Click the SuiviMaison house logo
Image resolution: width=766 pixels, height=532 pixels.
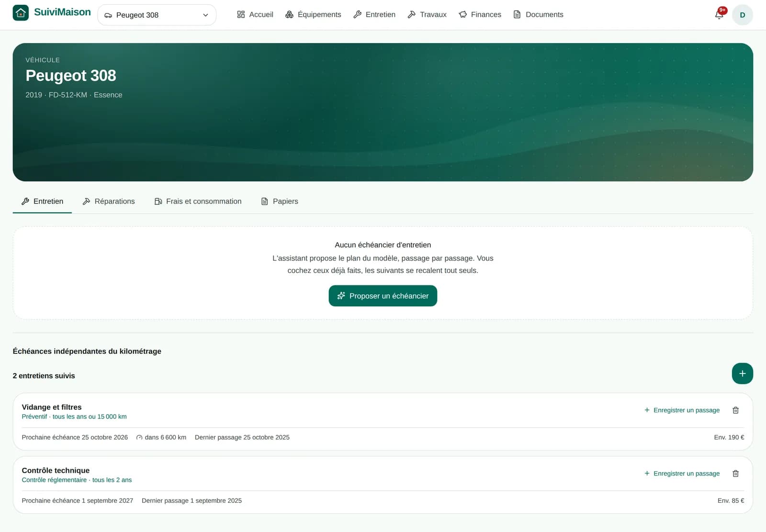coord(21,12)
